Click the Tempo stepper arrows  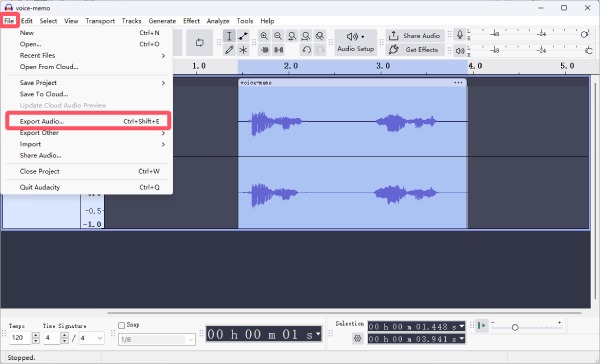coord(36,338)
